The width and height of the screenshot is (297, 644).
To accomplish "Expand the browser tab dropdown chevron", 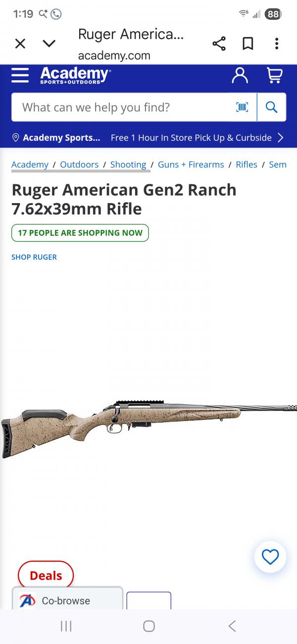I will pyautogui.click(x=49, y=44).
